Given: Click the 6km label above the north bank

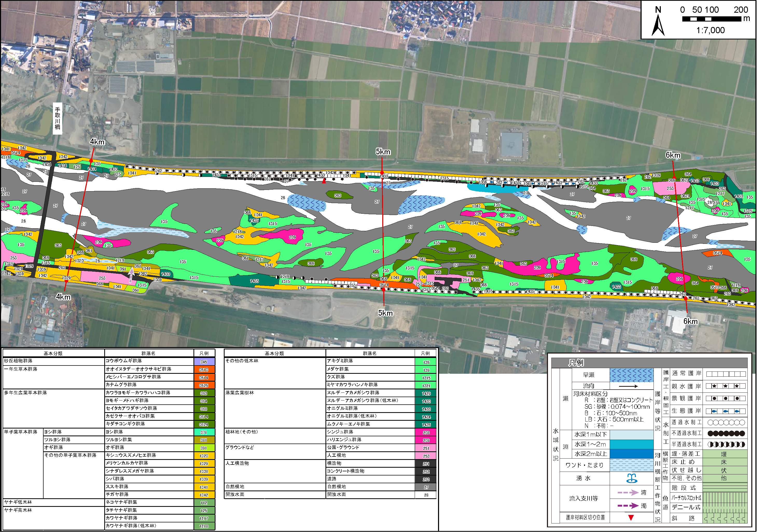Looking at the screenshot, I should 673,155.
